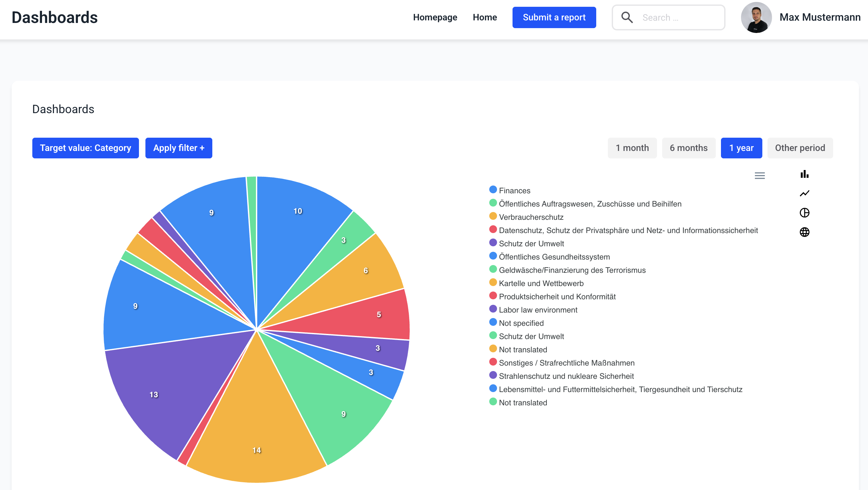
Task: Expand the Apply filter + menu
Action: pyautogui.click(x=179, y=148)
